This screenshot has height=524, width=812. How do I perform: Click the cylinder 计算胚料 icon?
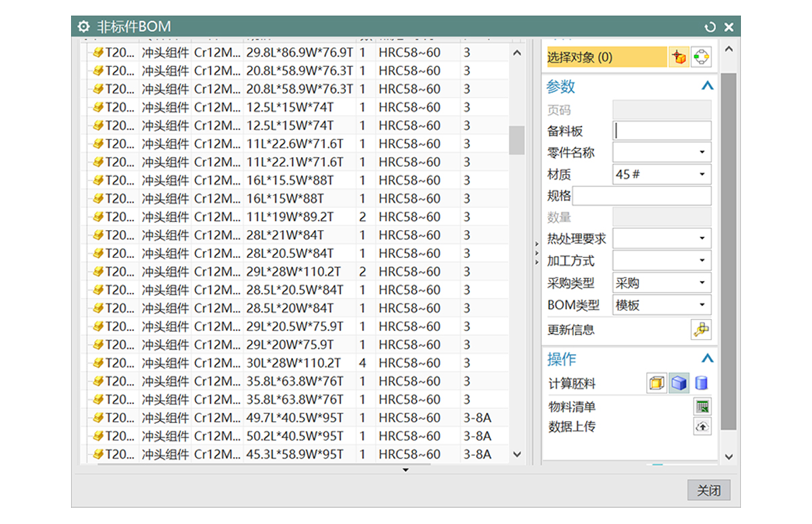tap(701, 384)
